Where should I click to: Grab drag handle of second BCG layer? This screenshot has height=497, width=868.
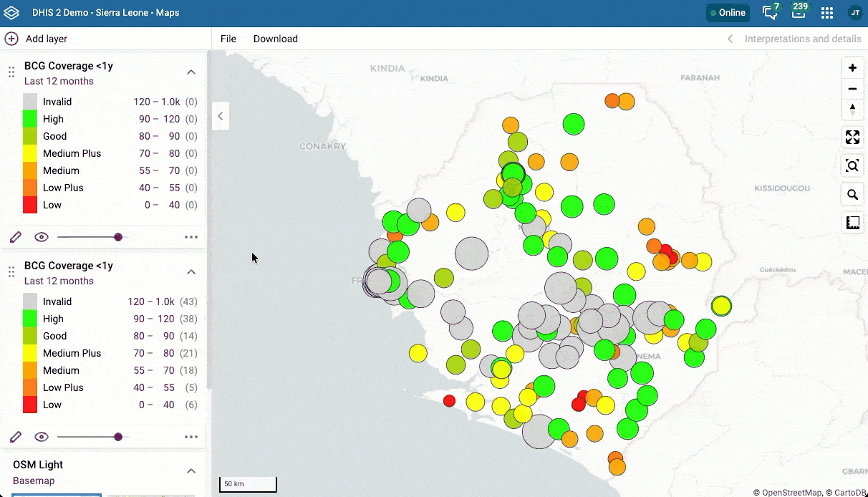click(x=11, y=271)
